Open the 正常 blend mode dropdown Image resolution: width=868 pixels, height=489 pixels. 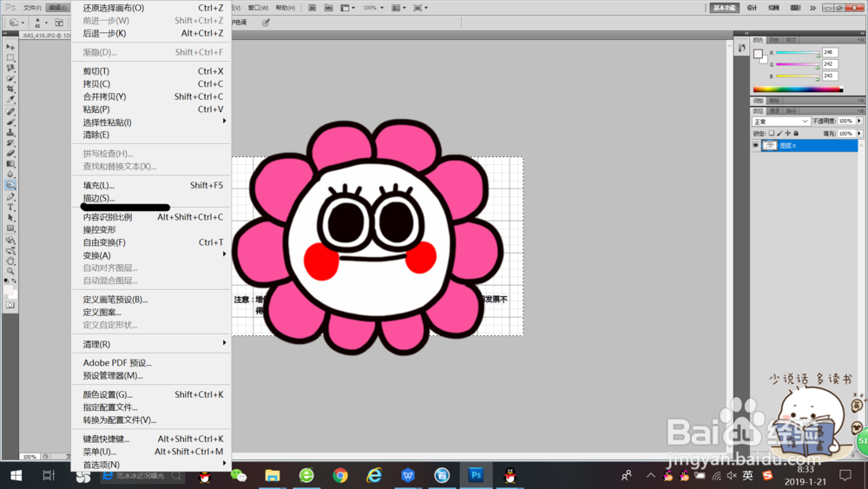(x=780, y=122)
